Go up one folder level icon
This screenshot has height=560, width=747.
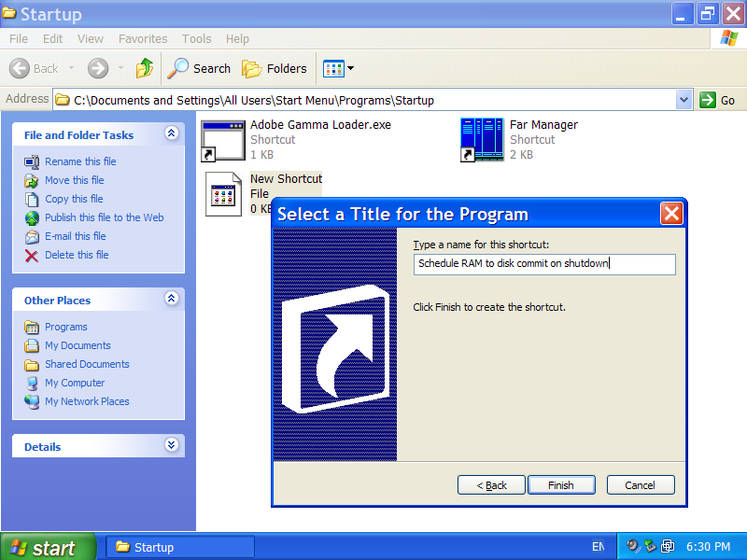(x=145, y=68)
